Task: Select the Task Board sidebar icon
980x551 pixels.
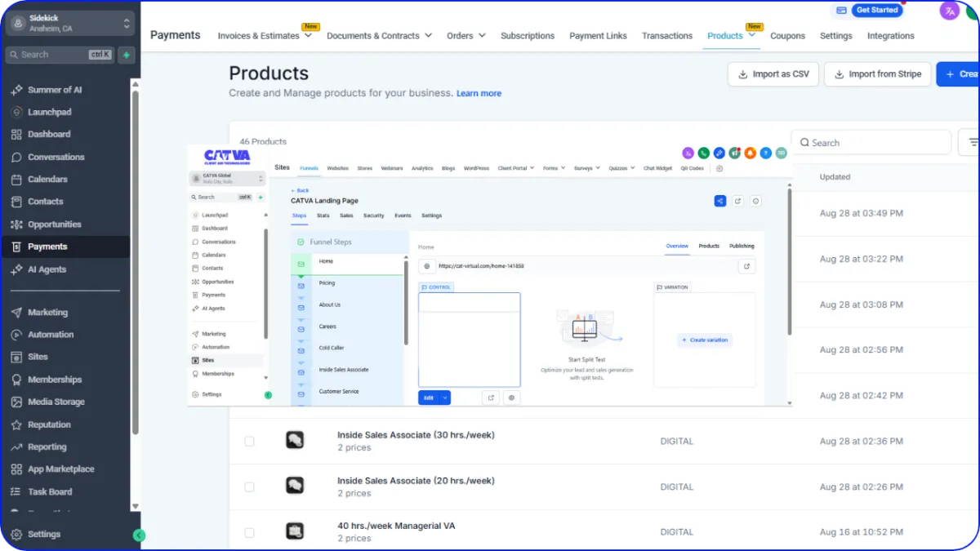Action: 16,492
